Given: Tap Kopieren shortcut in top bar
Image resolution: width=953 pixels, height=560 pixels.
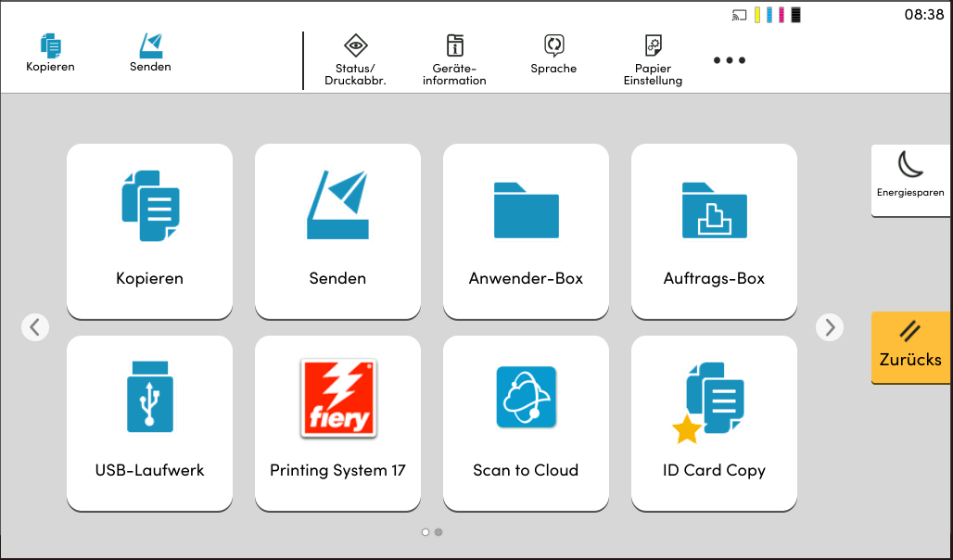Looking at the screenshot, I should 50,53.
